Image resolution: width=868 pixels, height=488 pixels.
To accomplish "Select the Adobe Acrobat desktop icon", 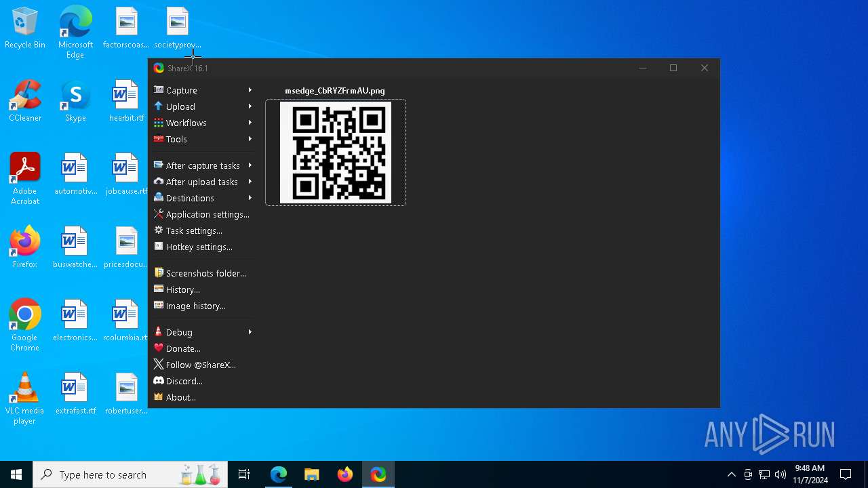I will point(25,180).
